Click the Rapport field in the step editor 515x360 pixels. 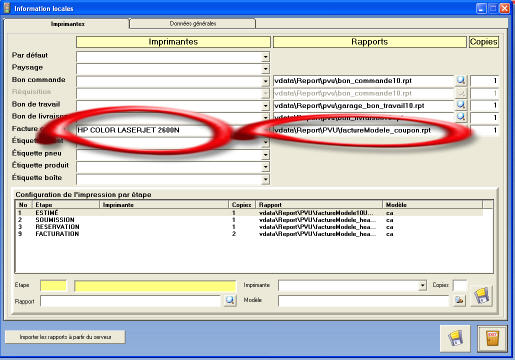tap(130, 301)
